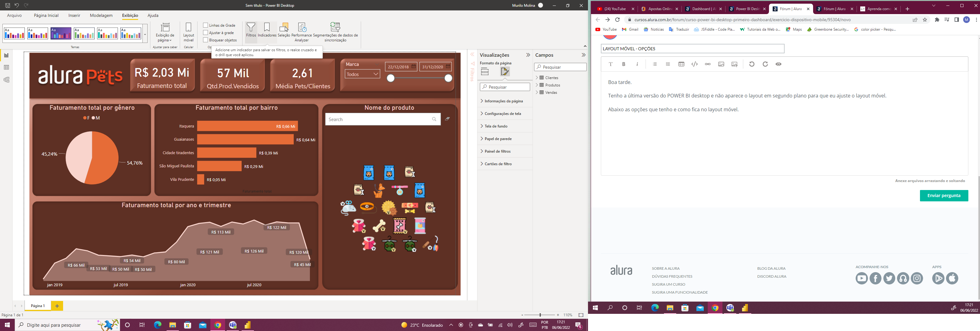Bookmark page with Chrome star icon
Viewport: 980px width, 331px height.
[x=925, y=20]
